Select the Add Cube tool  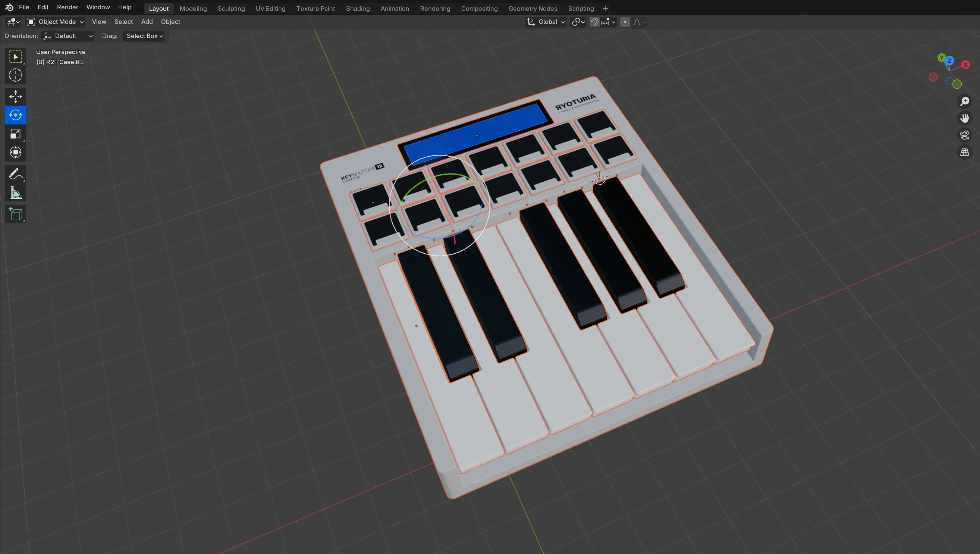(15, 214)
